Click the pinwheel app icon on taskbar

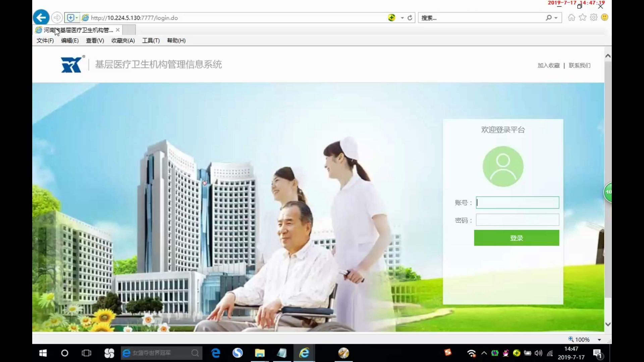pyautogui.click(x=109, y=353)
